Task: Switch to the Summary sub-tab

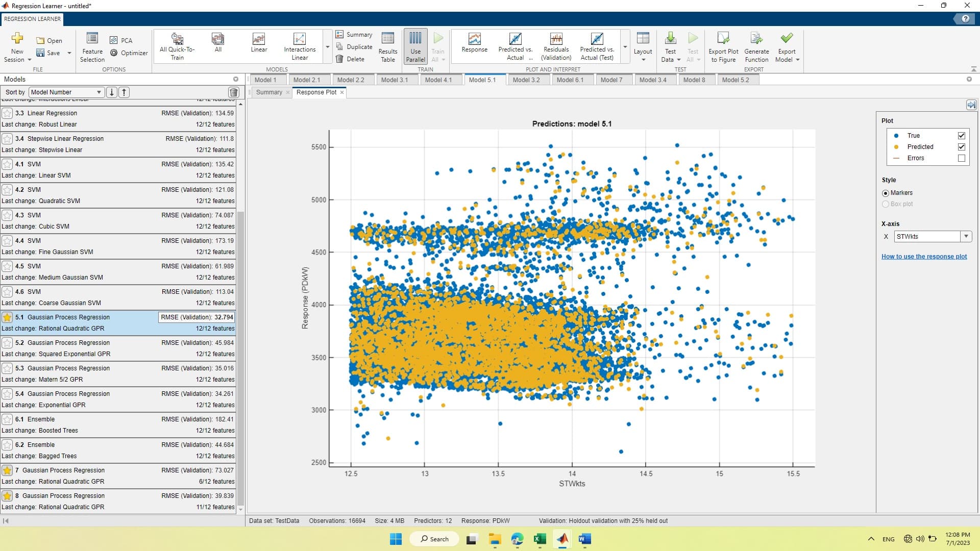Action: point(269,92)
